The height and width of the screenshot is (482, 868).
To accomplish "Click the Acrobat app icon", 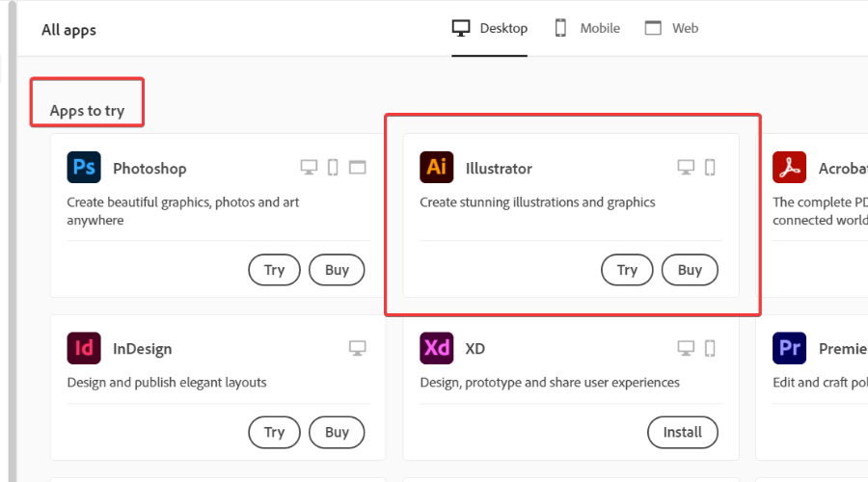I will 789,167.
